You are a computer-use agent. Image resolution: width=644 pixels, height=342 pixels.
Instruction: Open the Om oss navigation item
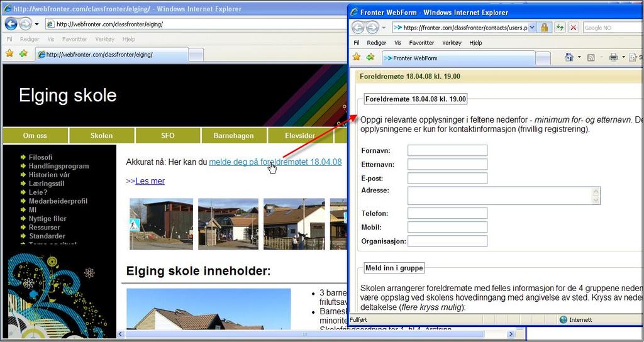point(35,136)
